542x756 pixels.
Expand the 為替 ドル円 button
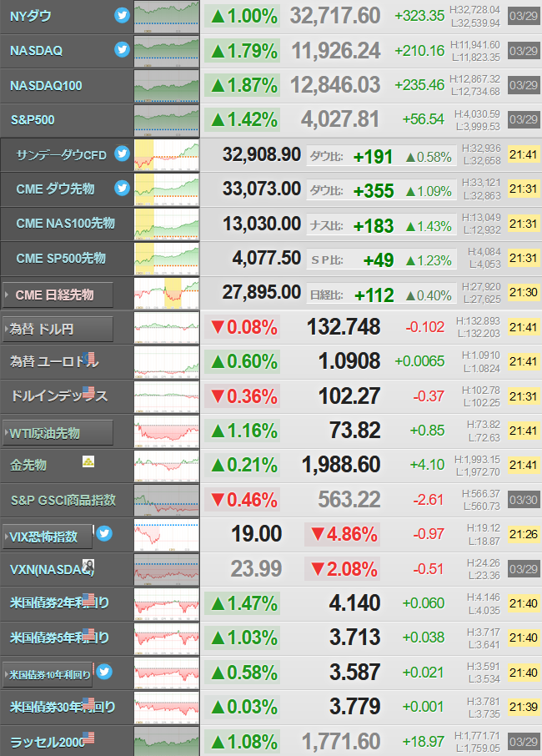click(58, 330)
